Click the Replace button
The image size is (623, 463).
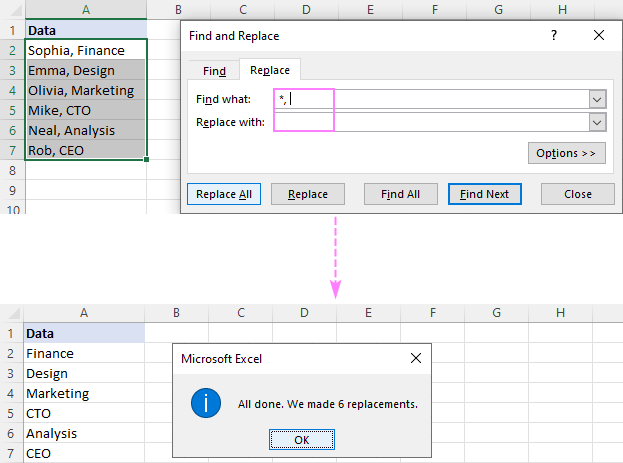tap(307, 194)
